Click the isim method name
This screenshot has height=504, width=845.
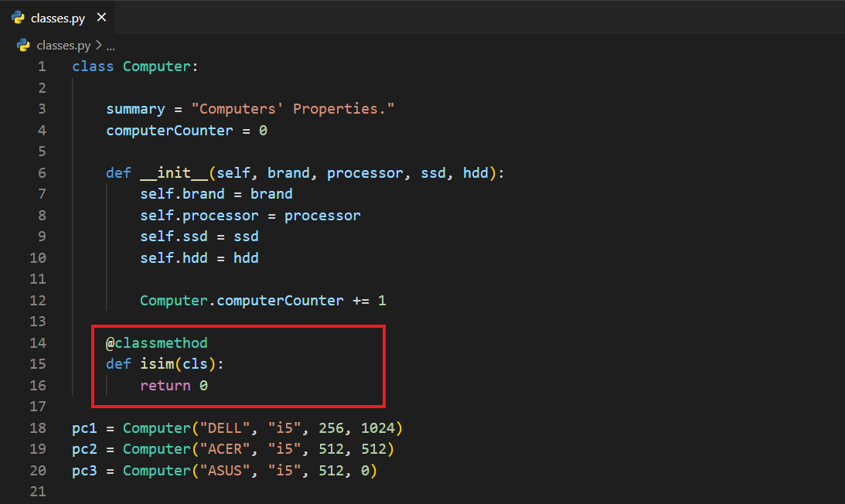click(x=157, y=364)
